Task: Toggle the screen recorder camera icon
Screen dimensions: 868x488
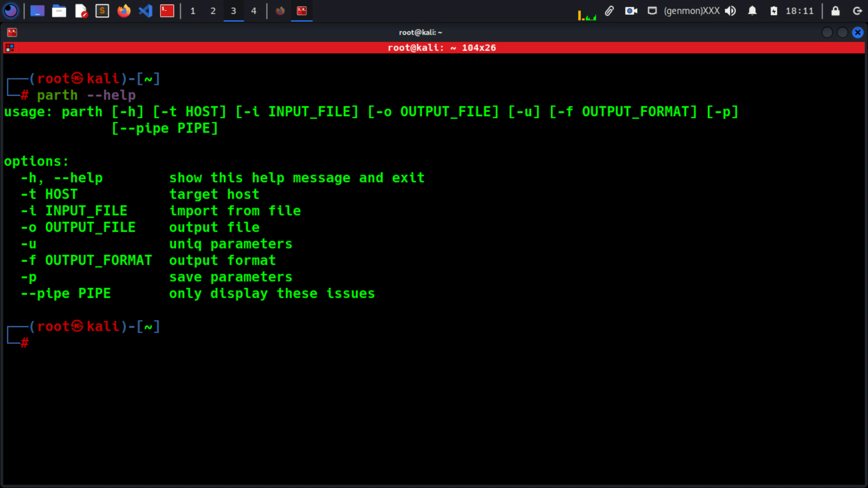Action: pos(631,10)
